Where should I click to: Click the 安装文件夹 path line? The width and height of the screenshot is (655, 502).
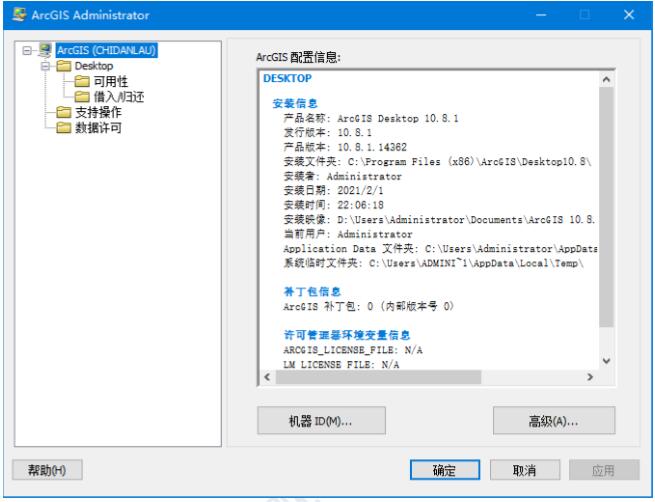click(437, 162)
